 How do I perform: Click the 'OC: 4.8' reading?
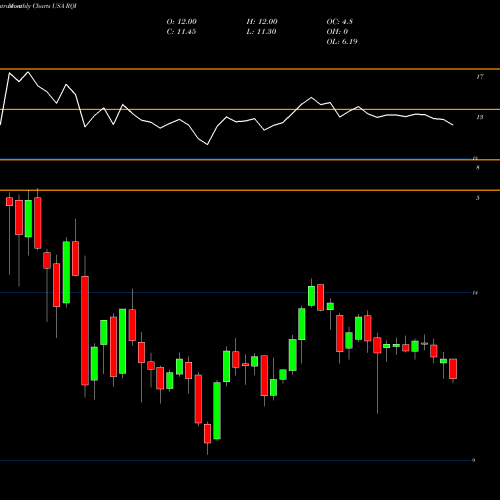pos(339,22)
